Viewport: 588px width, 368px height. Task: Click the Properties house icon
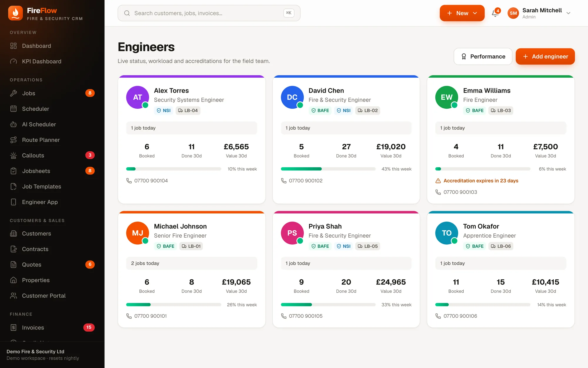point(14,280)
